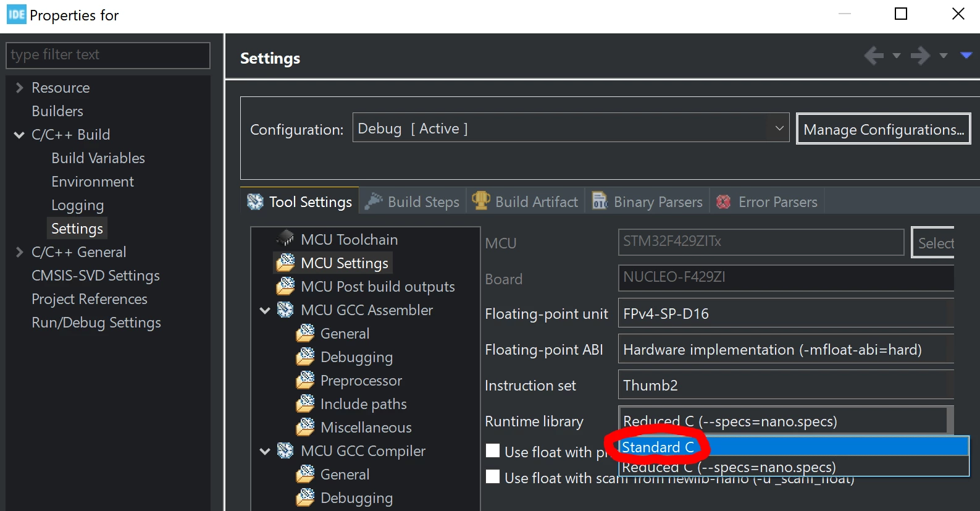Switch to the Build Steps tab
The image size is (980, 511).
point(412,201)
